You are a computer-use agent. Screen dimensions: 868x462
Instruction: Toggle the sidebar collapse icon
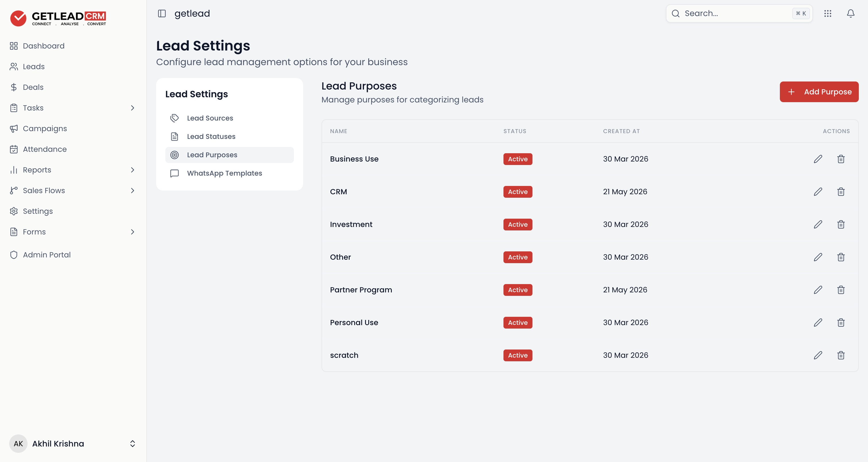162,13
